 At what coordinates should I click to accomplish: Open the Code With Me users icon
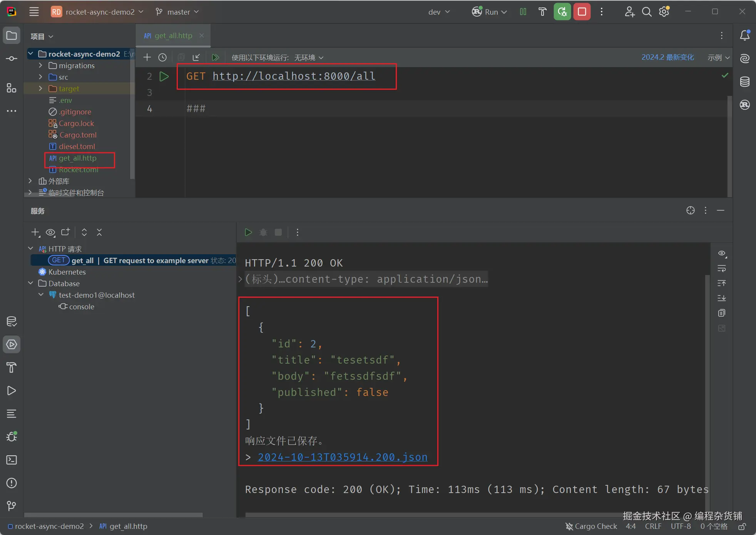point(630,12)
